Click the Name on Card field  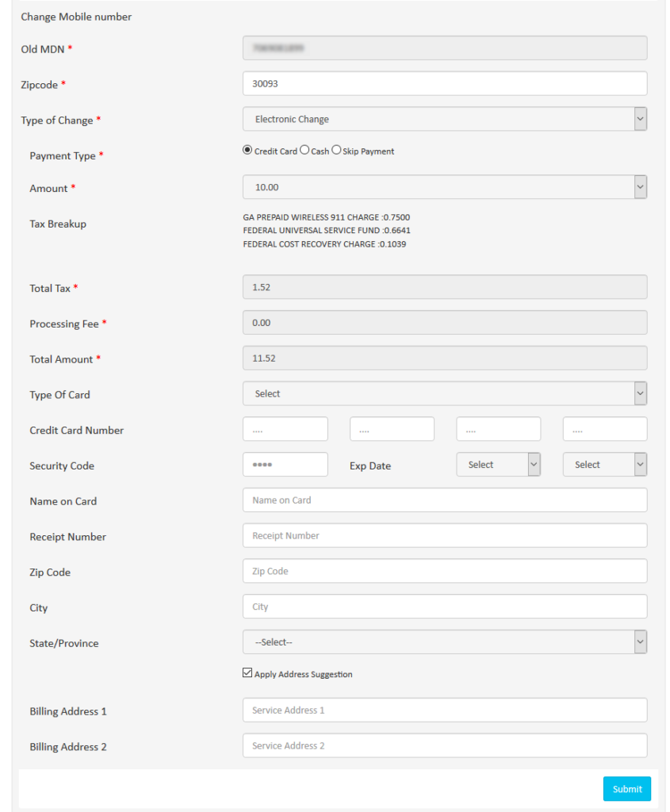(444, 500)
